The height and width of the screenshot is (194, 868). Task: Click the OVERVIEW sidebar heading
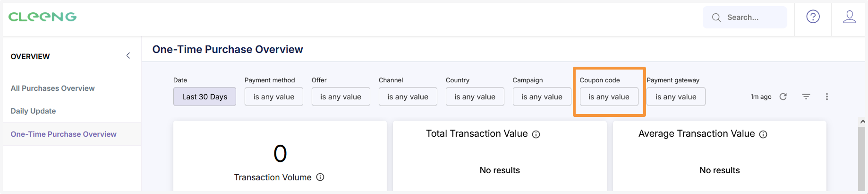(30, 56)
